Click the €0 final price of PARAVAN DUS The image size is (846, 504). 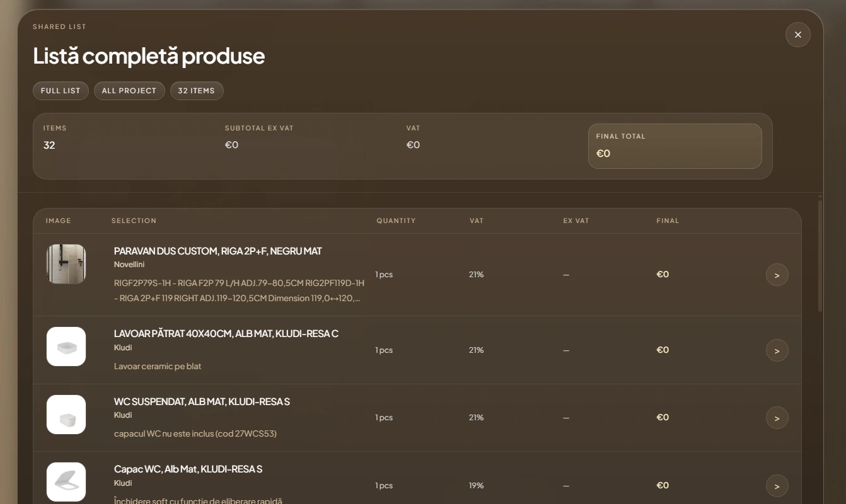point(663,274)
